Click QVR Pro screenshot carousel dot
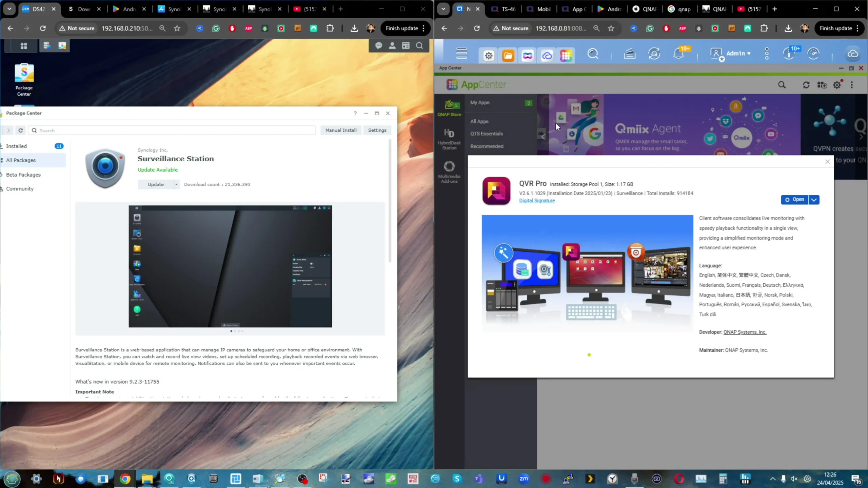 589,355
